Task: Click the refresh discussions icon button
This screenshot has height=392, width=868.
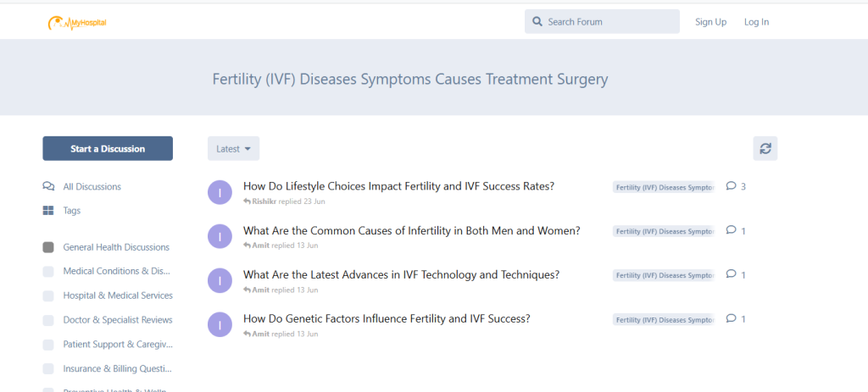Action: (x=765, y=148)
